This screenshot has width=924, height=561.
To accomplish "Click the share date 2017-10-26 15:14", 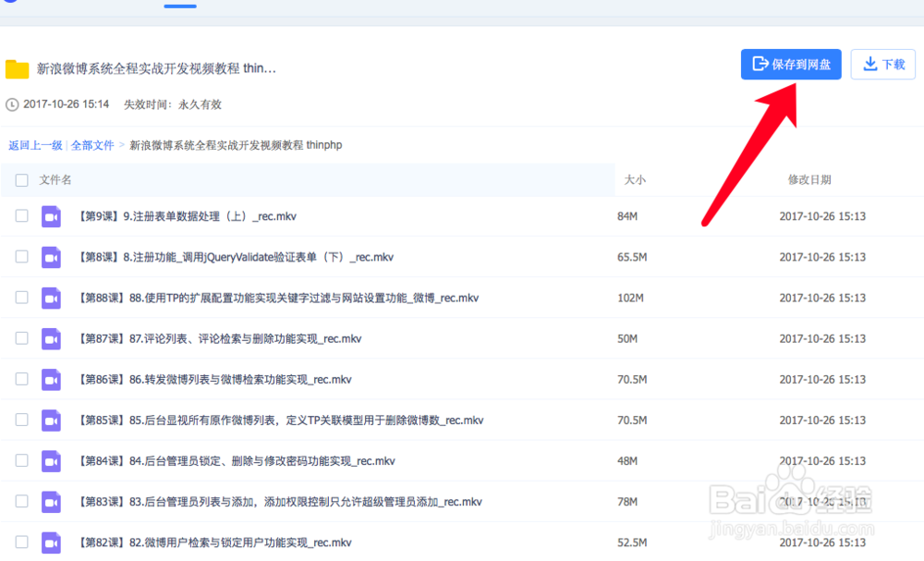I will tap(66, 104).
